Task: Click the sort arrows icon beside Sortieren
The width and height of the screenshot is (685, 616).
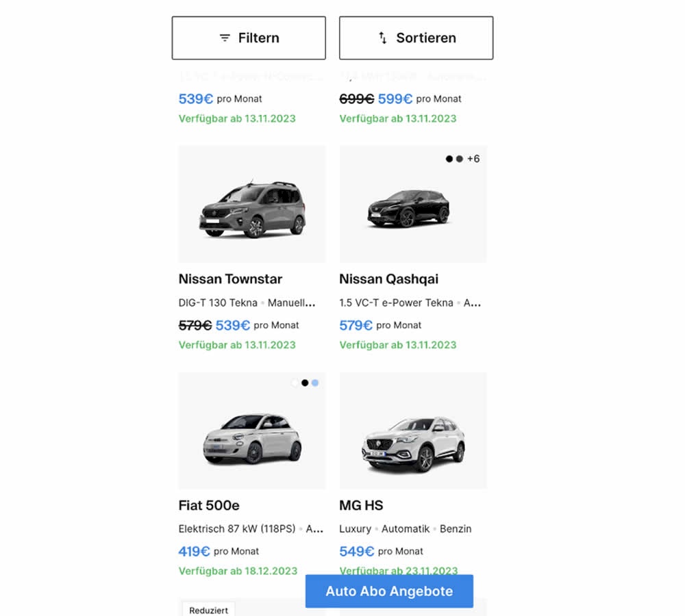Action: coord(383,38)
